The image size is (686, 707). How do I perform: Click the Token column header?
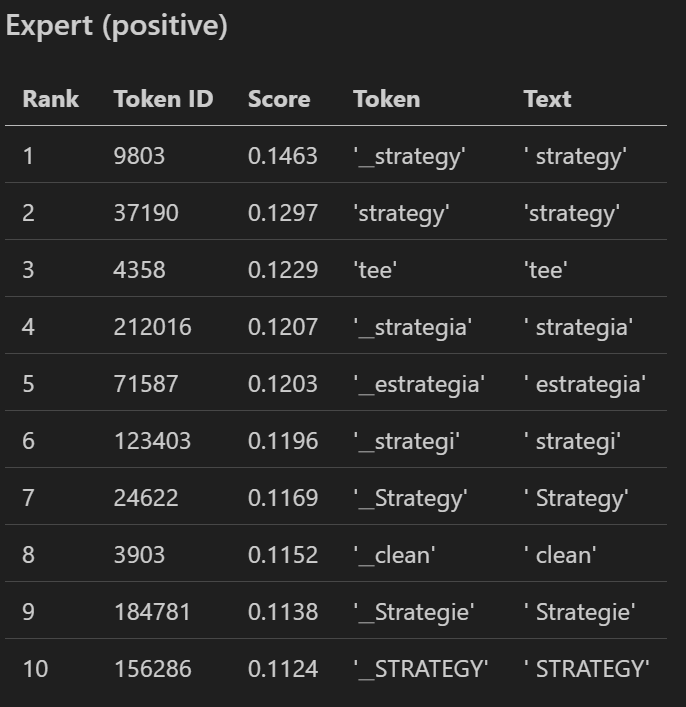point(387,99)
